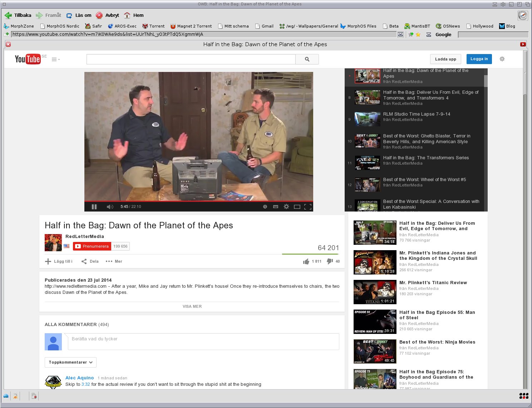Click Lägg till i button
532x408 pixels.
click(x=59, y=261)
